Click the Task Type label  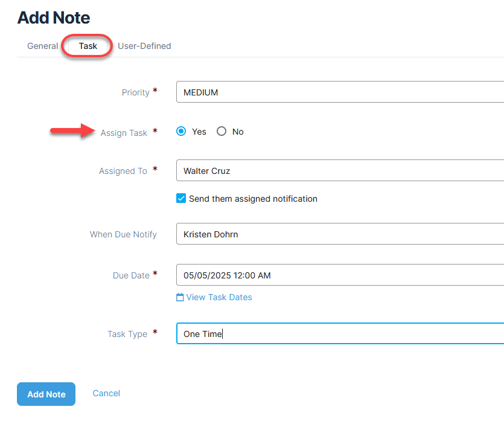coord(127,334)
